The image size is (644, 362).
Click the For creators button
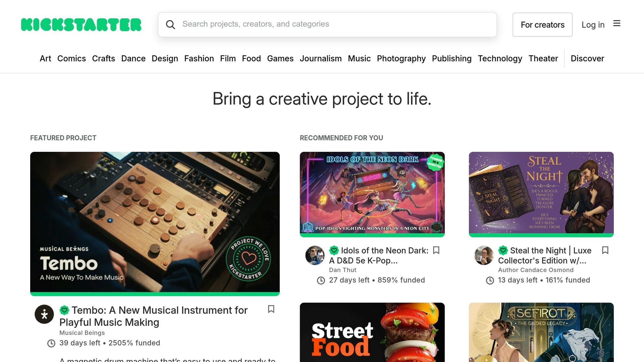pyautogui.click(x=542, y=25)
